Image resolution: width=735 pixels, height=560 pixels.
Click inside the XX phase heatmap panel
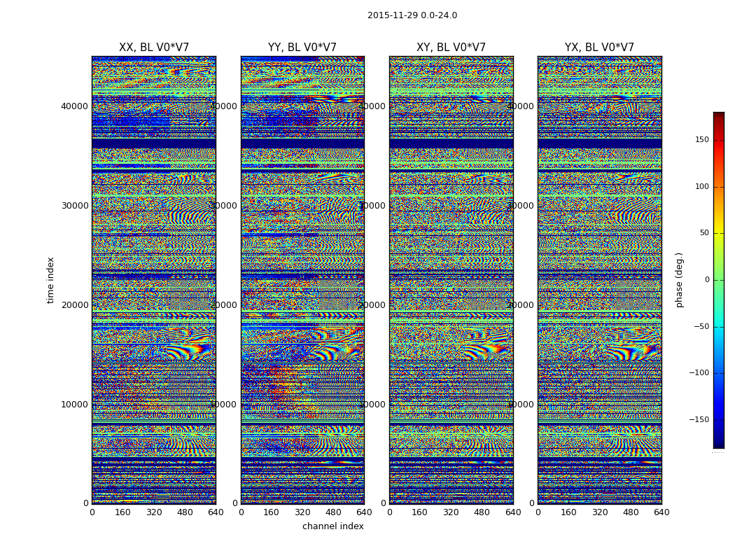pyautogui.click(x=154, y=280)
